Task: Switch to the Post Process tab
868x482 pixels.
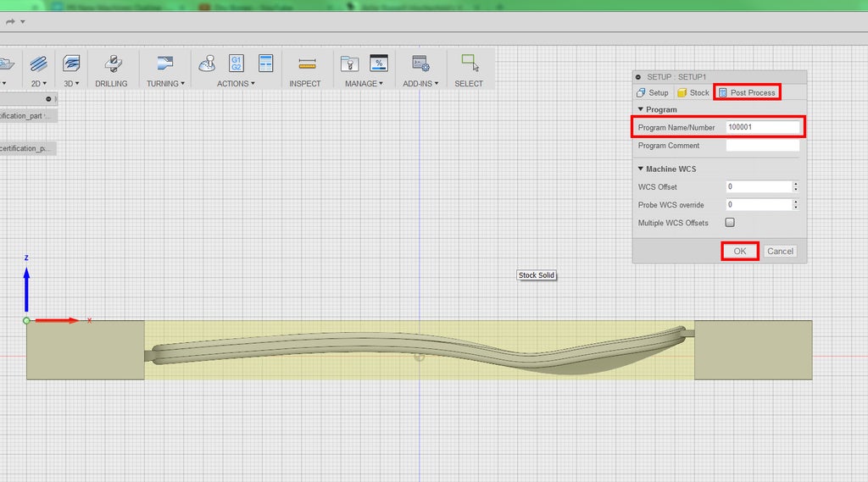Action: (x=748, y=92)
